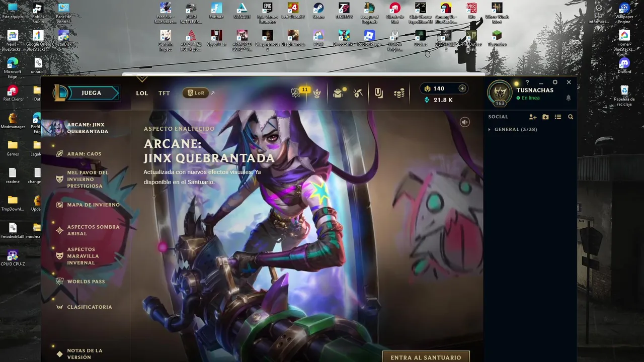Select Aspectos Sombra Abisal entry
The image size is (644, 362).
click(89, 230)
